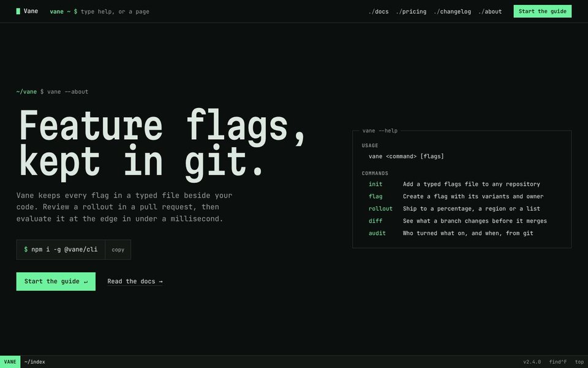Follow the 'Read the docs →' link

[x=135, y=282]
